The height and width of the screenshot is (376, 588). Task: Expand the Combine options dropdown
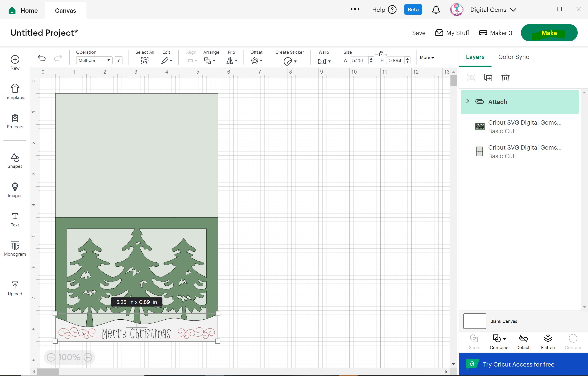504,339
